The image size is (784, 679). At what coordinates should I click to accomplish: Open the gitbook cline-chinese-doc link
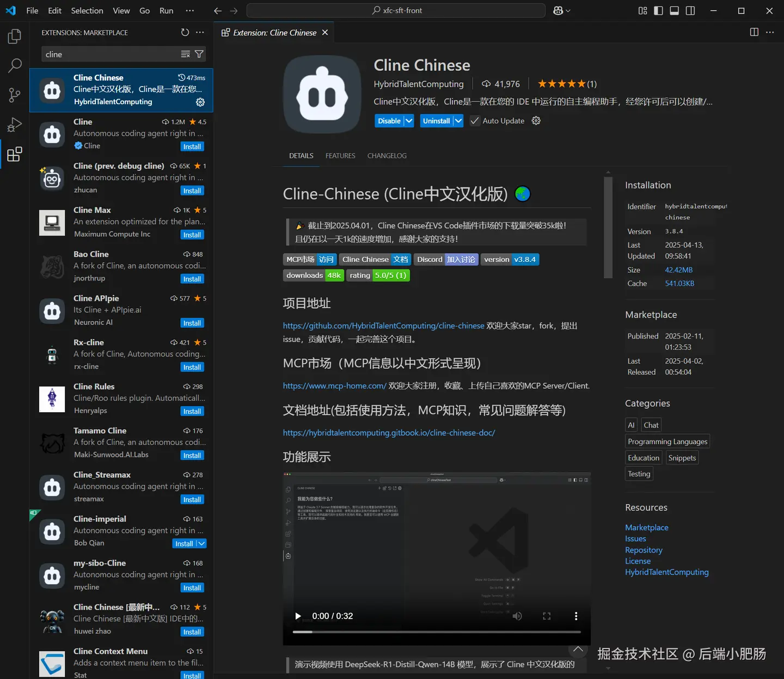pyautogui.click(x=389, y=432)
